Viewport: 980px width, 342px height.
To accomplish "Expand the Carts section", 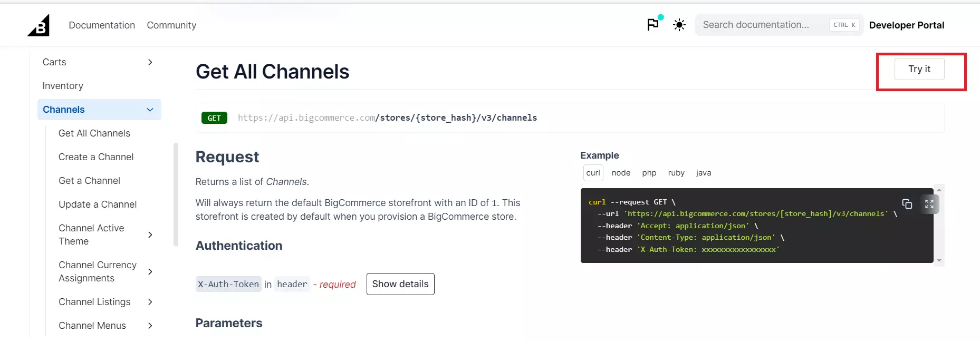I will [150, 62].
